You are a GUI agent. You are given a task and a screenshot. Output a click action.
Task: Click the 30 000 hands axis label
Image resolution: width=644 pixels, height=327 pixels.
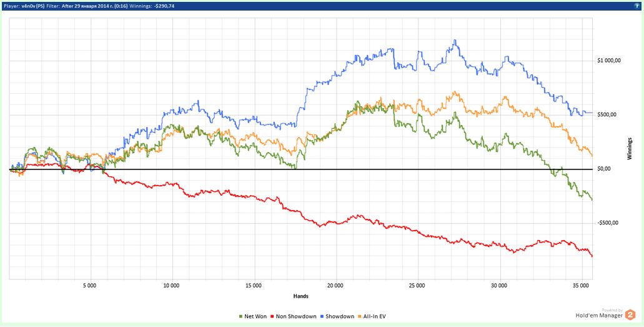point(500,286)
